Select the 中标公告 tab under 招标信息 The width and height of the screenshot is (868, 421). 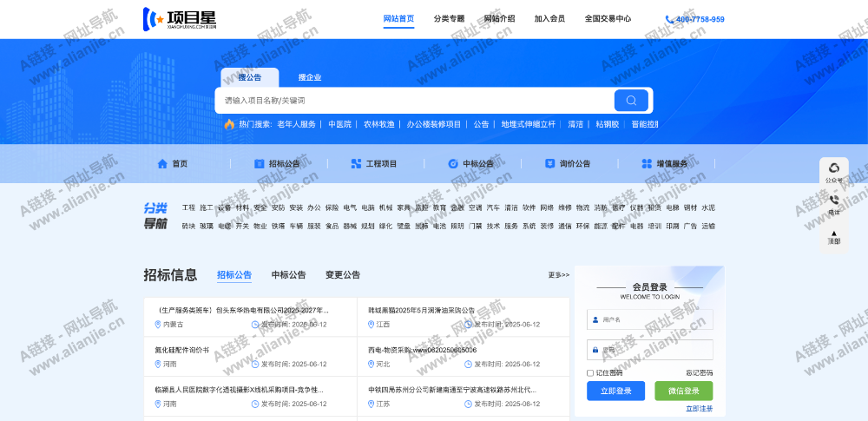[x=288, y=275]
